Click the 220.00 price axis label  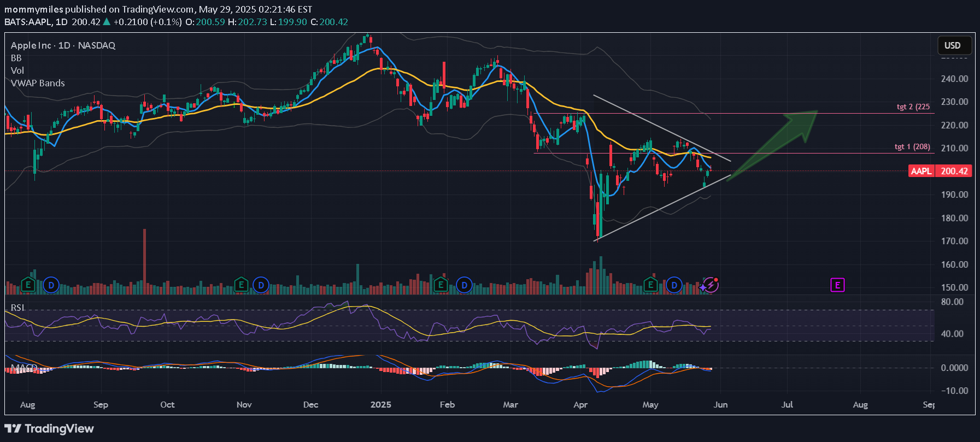pos(954,125)
